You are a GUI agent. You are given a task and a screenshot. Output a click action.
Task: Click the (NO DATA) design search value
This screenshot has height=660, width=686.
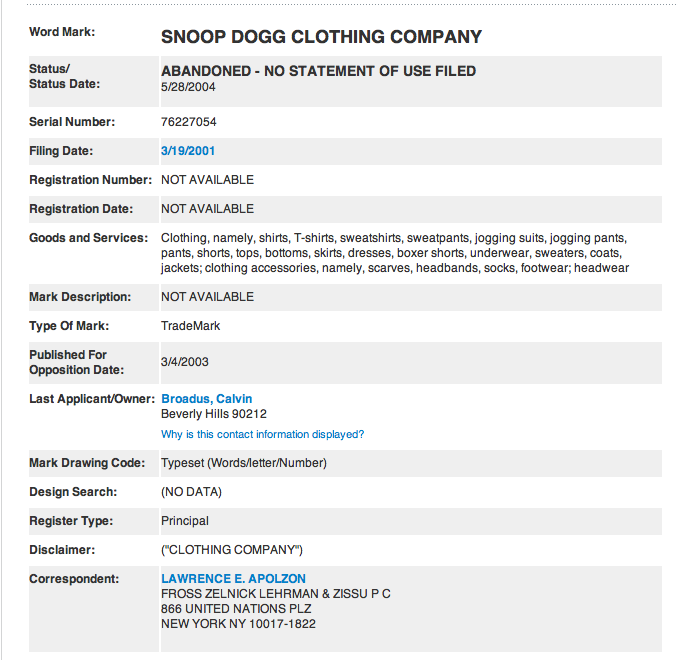point(191,492)
